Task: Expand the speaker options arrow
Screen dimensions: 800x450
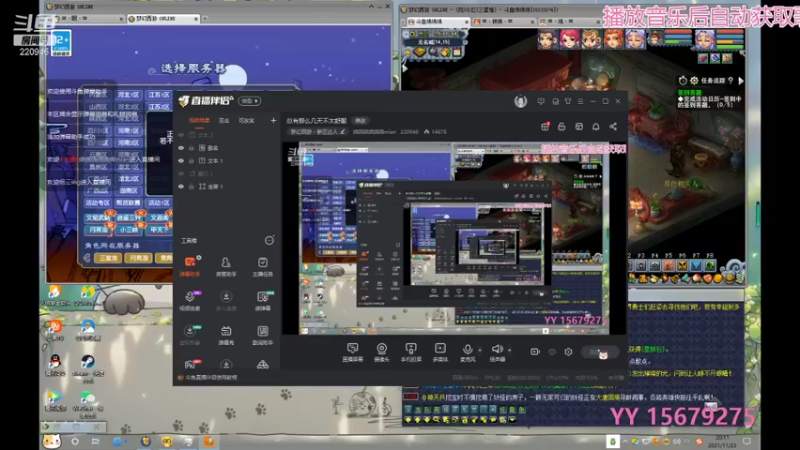Action: pos(509,350)
